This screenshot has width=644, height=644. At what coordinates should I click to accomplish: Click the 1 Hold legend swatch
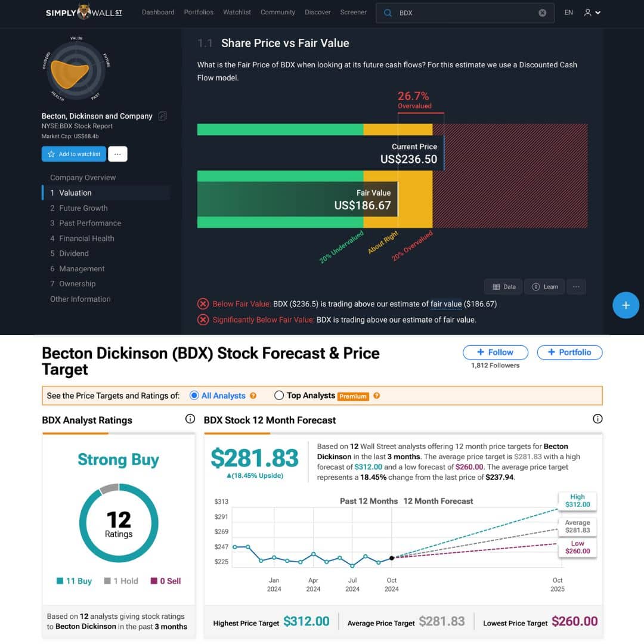point(107,581)
